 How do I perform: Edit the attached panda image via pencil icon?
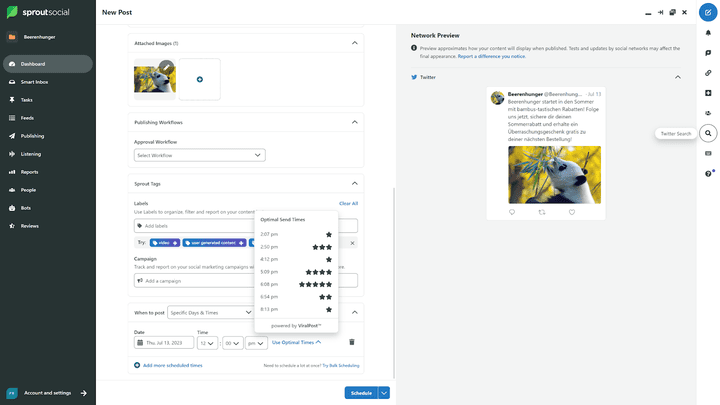pyautogui.click(x=167, y=68)
